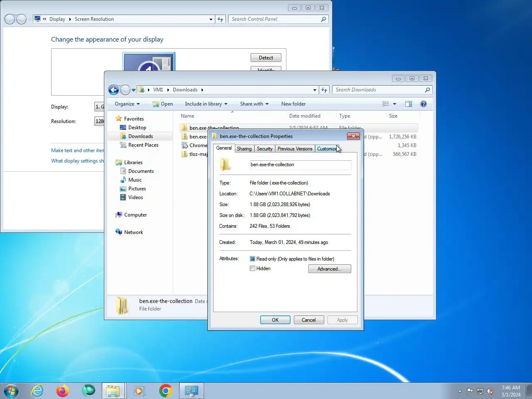The height and width of the screenshot is (399, 532).
Task: Open Internet Explorer from the taskbar
Action: pyautogui.click(x=37, y=391)
